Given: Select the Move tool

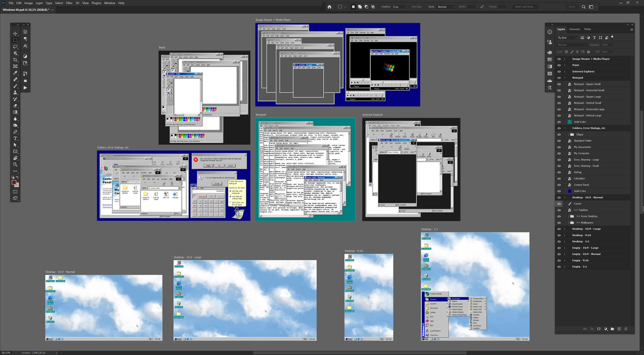Looking at the screenshot, I should tap(16, 33).
